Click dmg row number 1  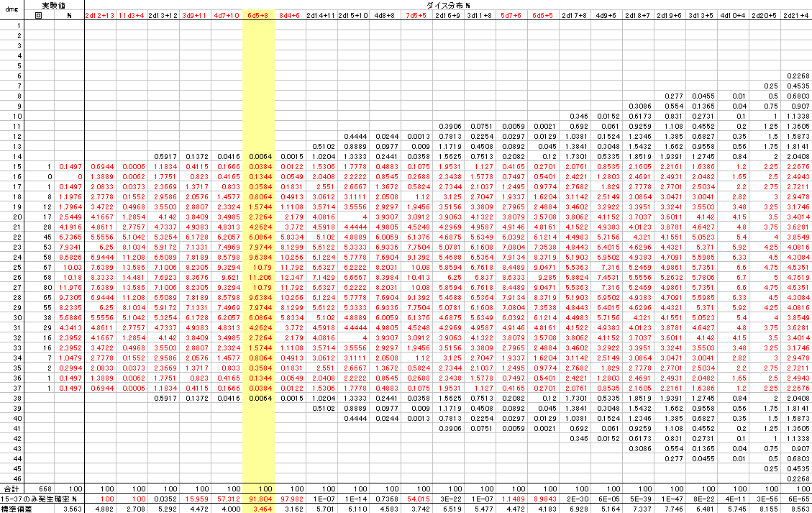tap(12, 25)
